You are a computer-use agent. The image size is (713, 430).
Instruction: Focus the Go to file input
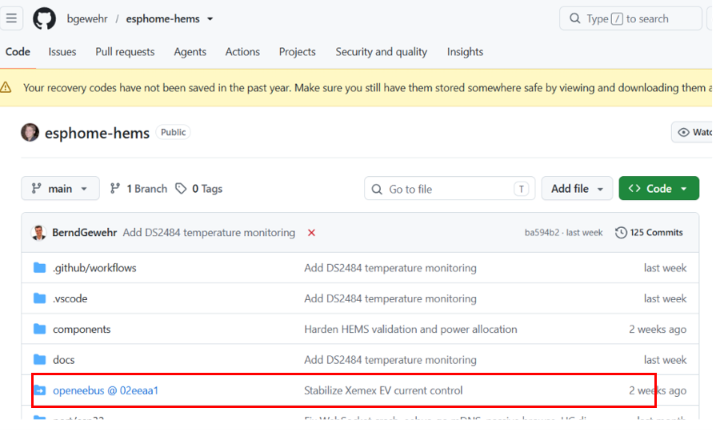[x=449, y=189]
